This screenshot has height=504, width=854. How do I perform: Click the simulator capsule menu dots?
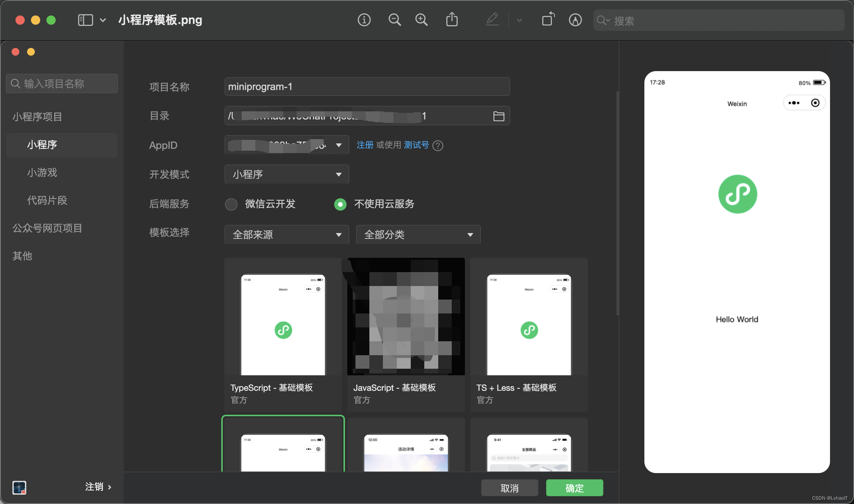pyautogui.click(x=794, y=103)
